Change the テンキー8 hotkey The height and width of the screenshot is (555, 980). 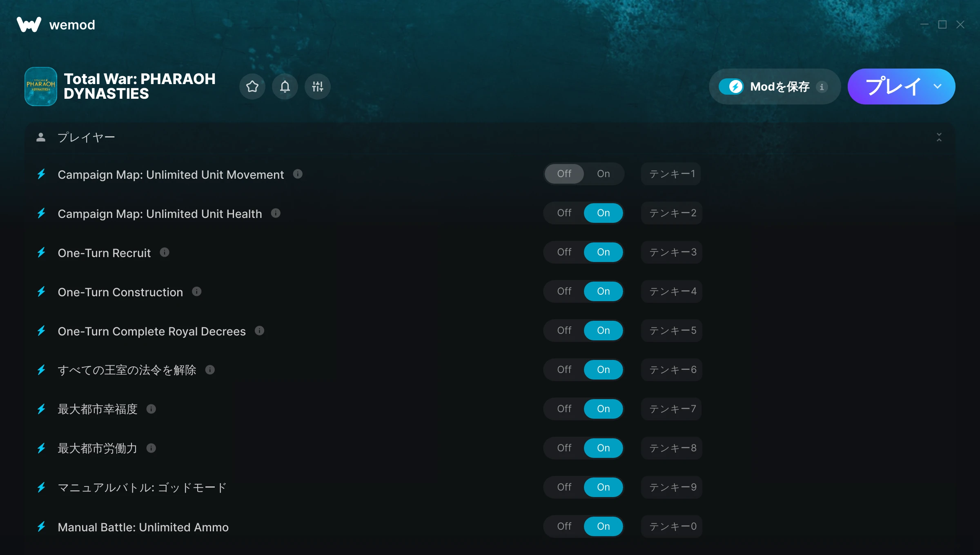point(672,448)
